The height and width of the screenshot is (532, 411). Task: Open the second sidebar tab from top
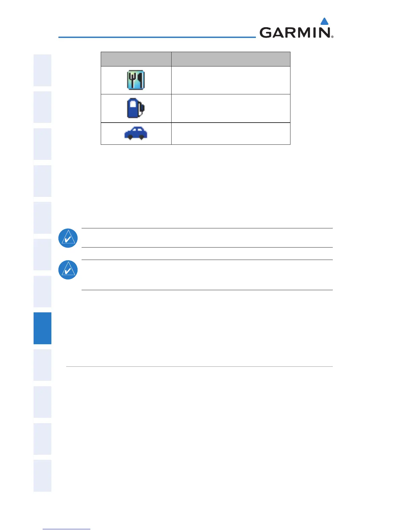(42, 107)
